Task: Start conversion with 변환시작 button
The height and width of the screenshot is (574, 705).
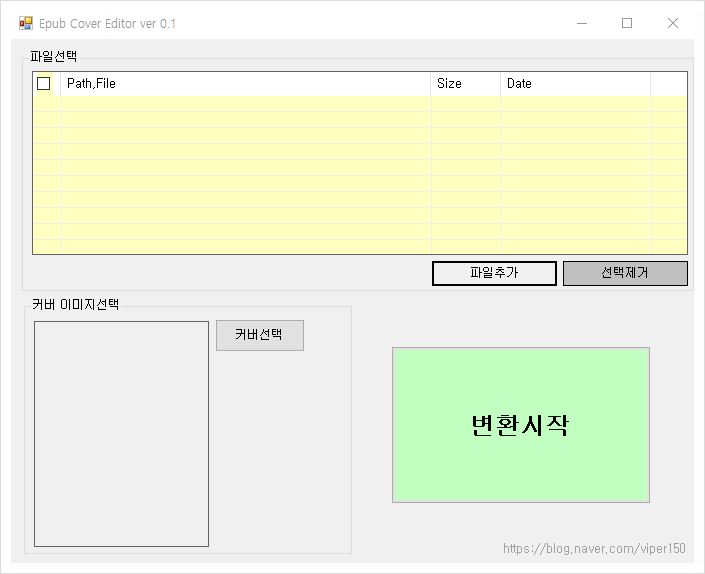Action: point(521,425)
